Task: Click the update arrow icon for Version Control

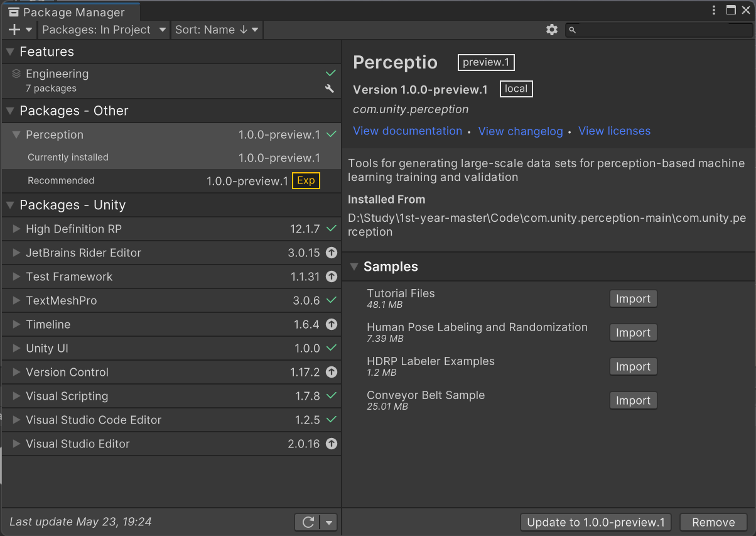Action: [332, 372]
